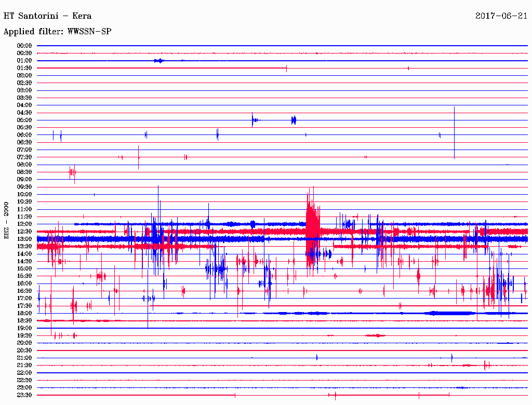
Task: Click the 'HT Santorini – Kera' station title
Action: pyautogui.click(x=47, y=16)
